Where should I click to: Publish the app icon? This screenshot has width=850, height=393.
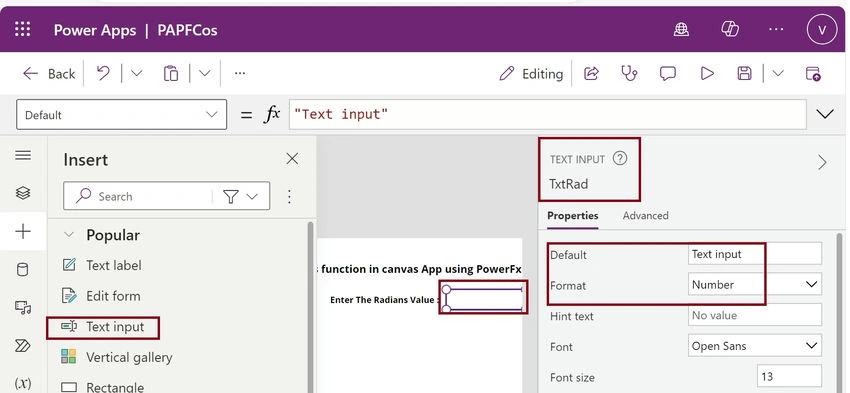(x=813, y=74)
